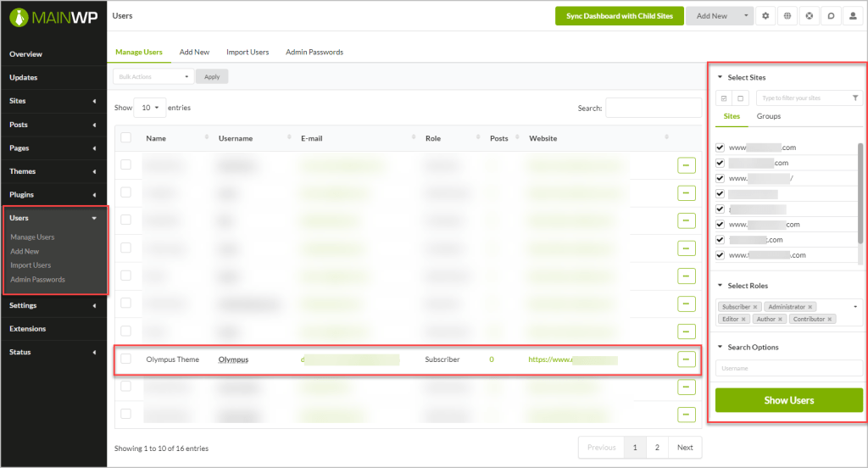The image size is (868, 468).
Task: Expand the Settings sidebar menu arrow
Action: [94, 306]
